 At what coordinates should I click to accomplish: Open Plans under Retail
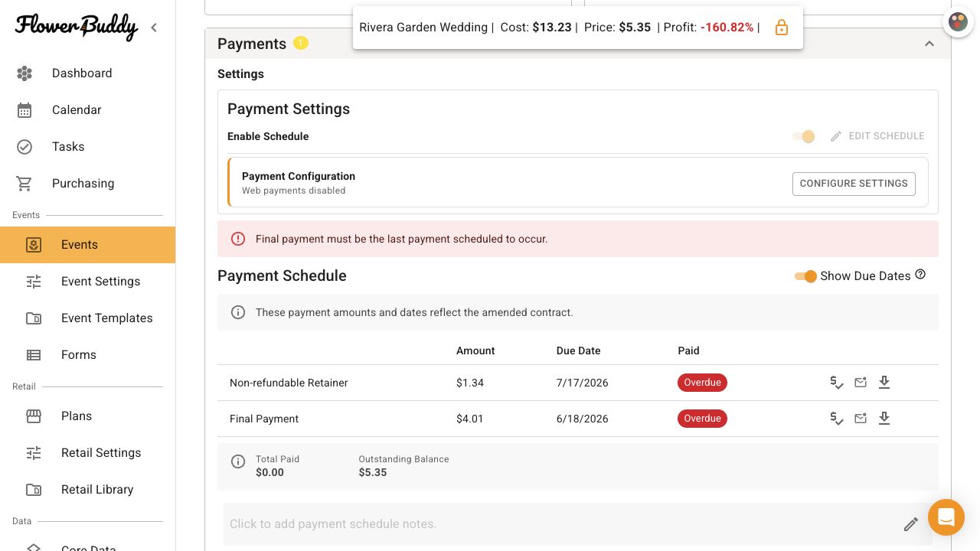(x=88, y=416)
